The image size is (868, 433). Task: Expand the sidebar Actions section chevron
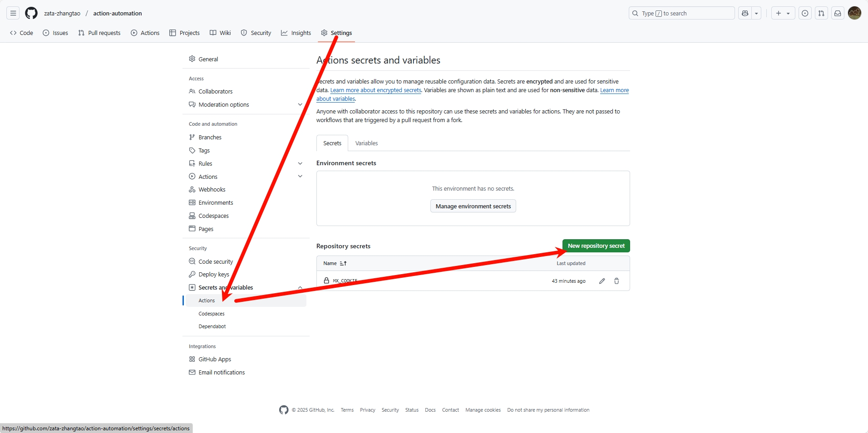pyautogui.click(x=300, y=176)
